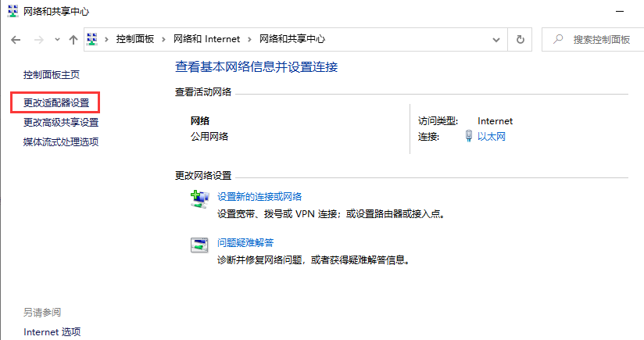Viewport: 644px width, 340px height.
Task: Click the icon left of 设置新的连接或网络
Action: (x=199, y=199)
